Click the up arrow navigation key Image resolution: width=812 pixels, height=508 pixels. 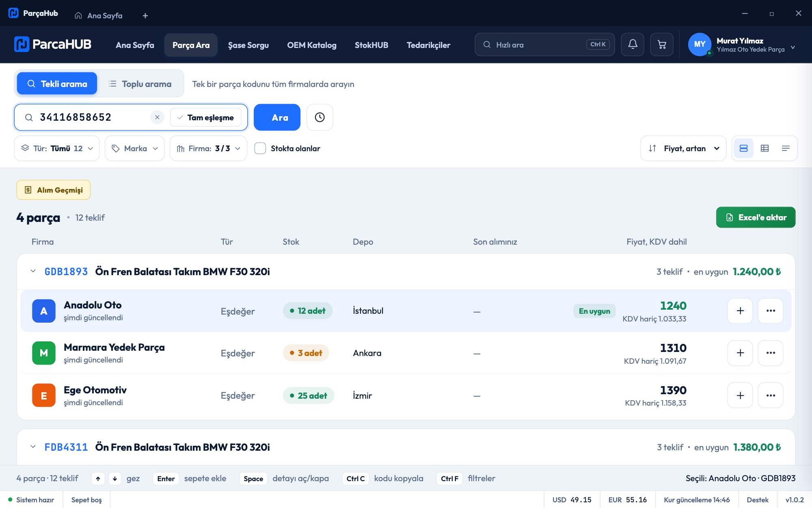(x=98, y=479)
